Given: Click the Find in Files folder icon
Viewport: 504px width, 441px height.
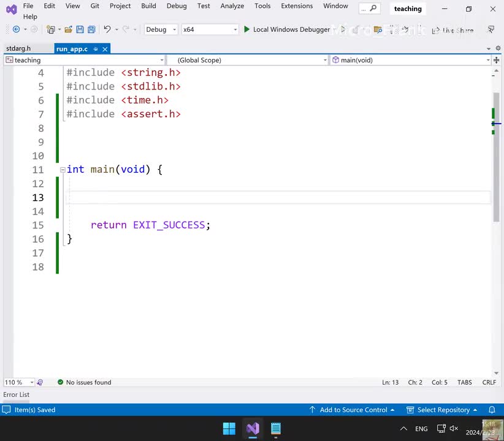Looking at the screenshot, I should pyautogui.click(x=378, y=30).
